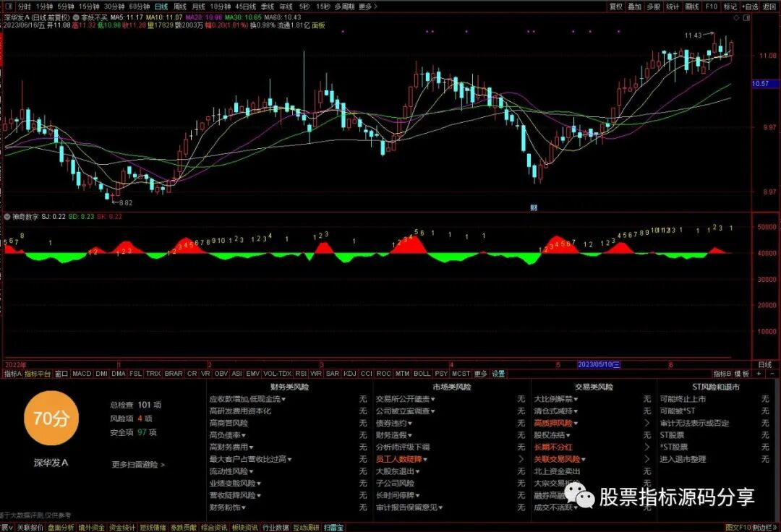Open indicator 设置 settings

[498, 373]
